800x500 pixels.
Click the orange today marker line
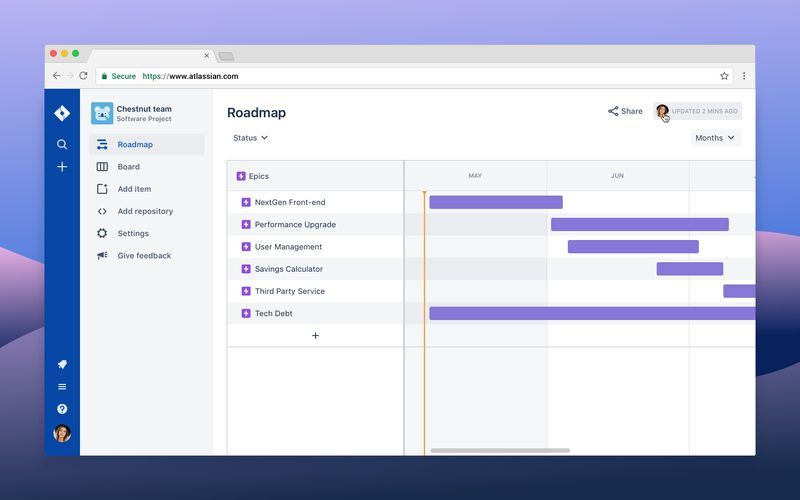point(424,322)
